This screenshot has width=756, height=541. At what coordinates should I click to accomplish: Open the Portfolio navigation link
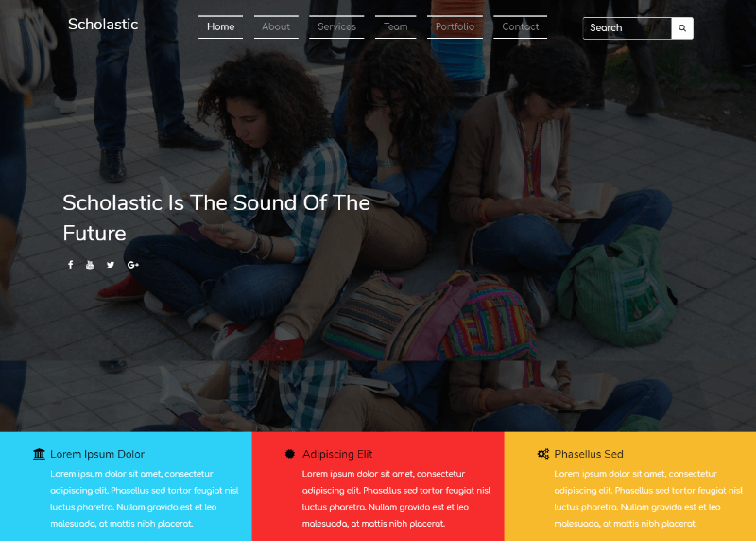(455, 27)
